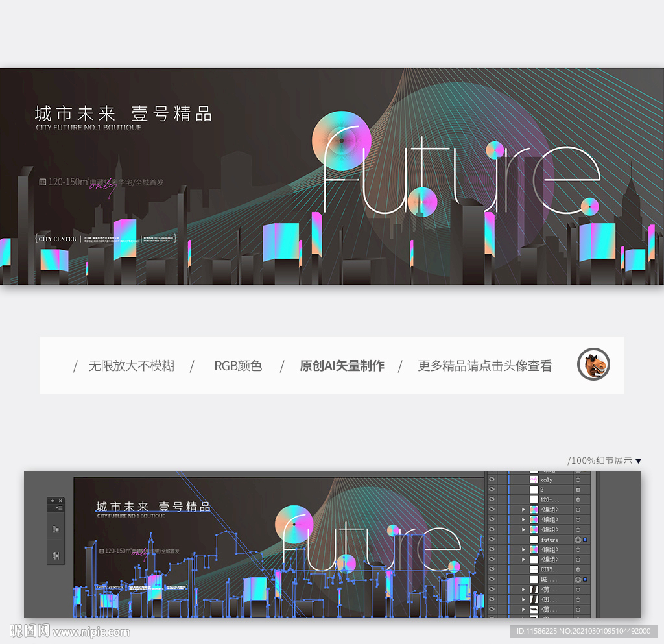Click the flyout menu icon on the floating panel

pyautogui.click(x=60, y=508)
